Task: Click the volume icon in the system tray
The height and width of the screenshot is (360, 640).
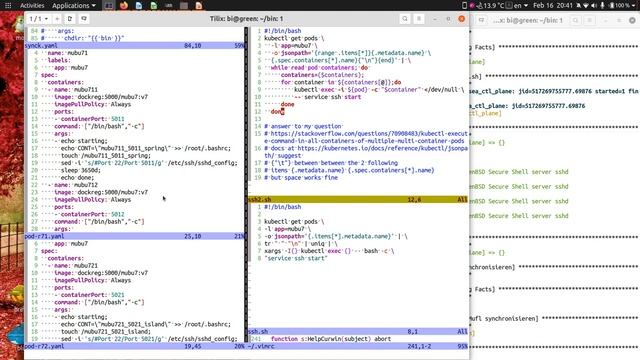Action: (x=594, y=5)
